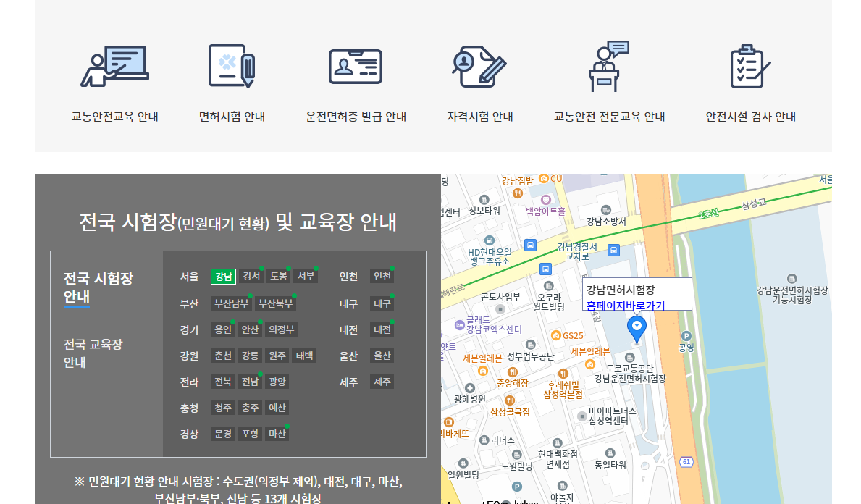Open the 면허시험 안내 test paper icon
Viewport: 861px width, 504px height.
tap(232, 66)
